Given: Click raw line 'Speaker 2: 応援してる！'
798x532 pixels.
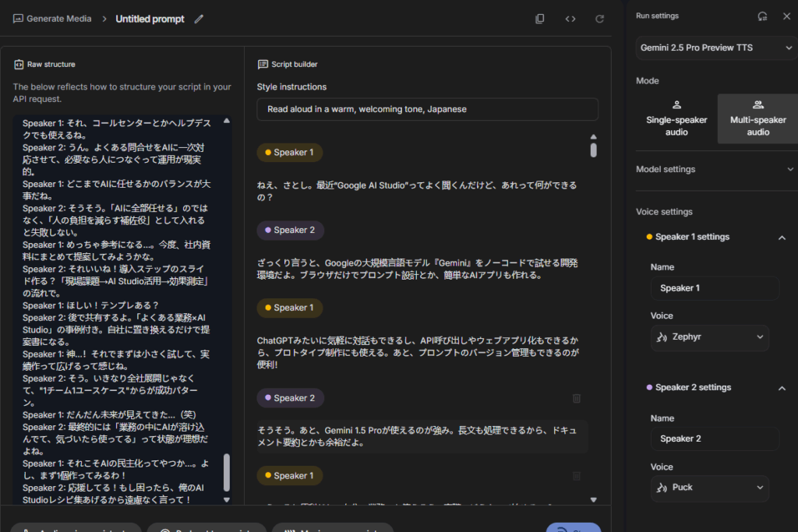Looking at the screenshot, I should pyautogui.click(x=113, y=494).
